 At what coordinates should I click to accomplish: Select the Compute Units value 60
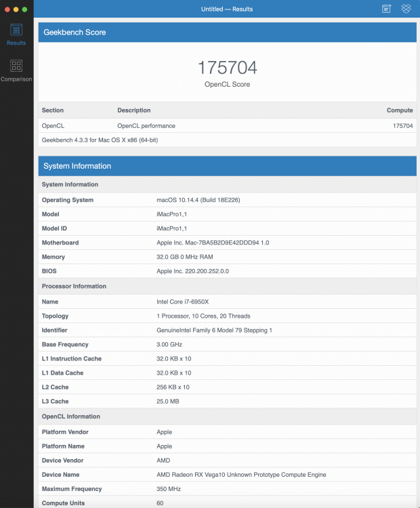click(x=160, y=503)
